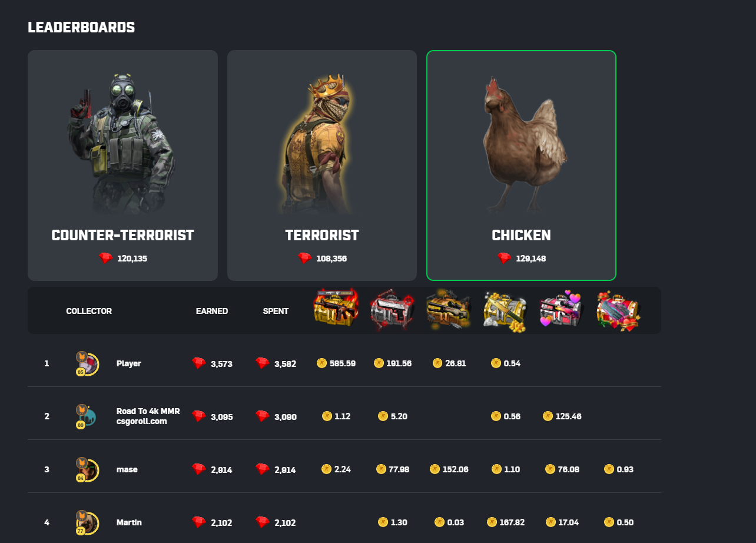
Task: Click the Collector column header
Action: [x=89, y=311]
